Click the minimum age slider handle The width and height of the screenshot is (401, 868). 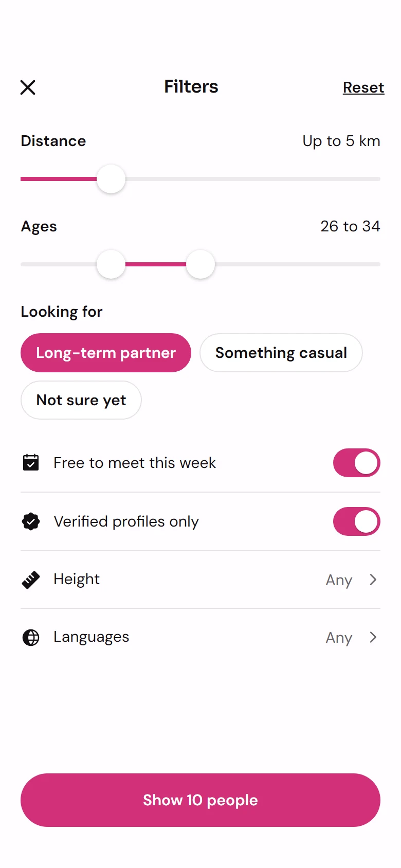[x=111, y=264]
